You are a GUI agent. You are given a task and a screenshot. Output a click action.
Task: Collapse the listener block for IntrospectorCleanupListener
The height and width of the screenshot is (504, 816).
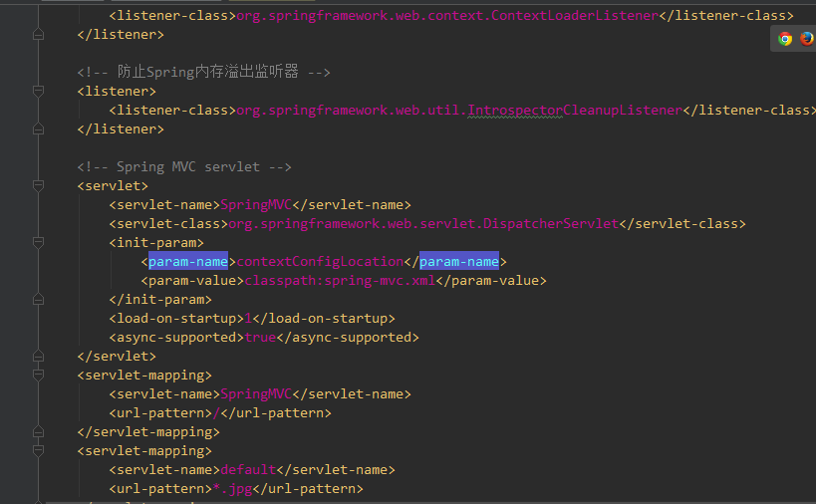tap(38, 91)
